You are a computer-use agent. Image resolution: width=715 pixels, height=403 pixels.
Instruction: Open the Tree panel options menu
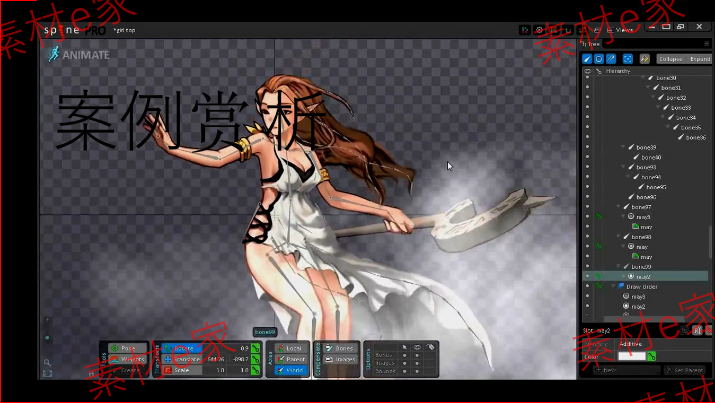(x=706, y=44)
